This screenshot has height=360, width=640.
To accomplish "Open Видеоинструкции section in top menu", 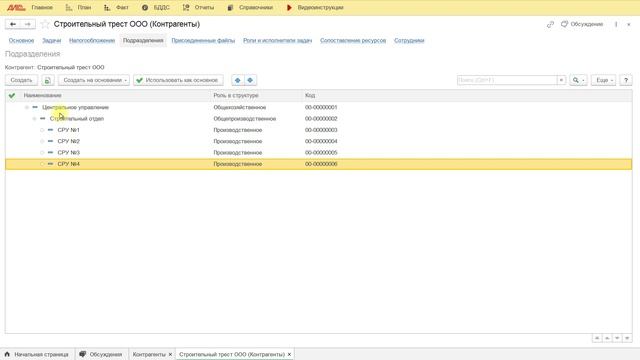I will (x=315, y=7).
